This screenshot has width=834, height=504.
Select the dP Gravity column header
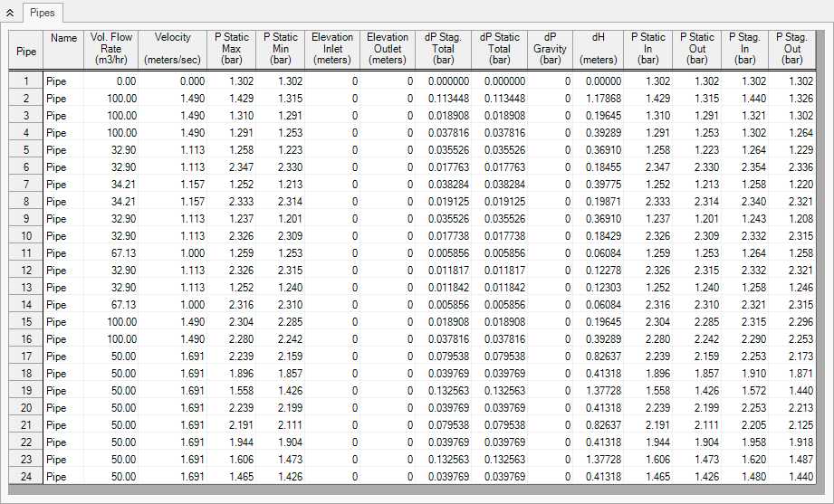[x=550, y=49]
